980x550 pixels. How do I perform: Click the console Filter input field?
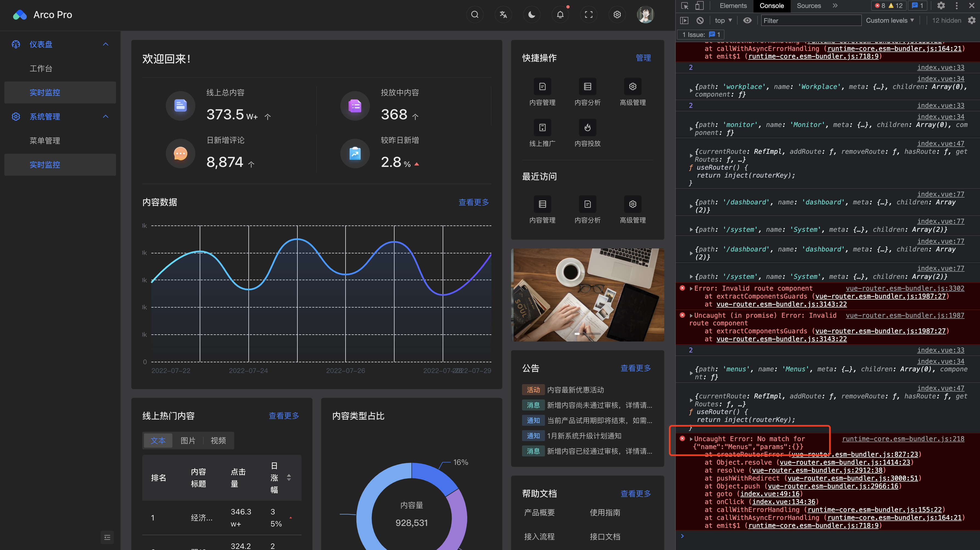pyautogui.click(x=810, y=21)
